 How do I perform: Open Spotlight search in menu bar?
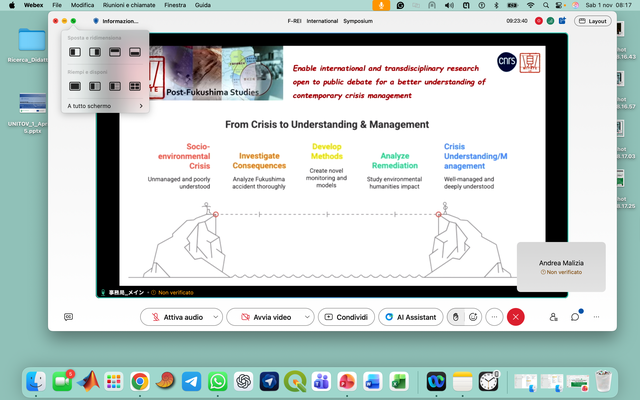pos(546,5)
